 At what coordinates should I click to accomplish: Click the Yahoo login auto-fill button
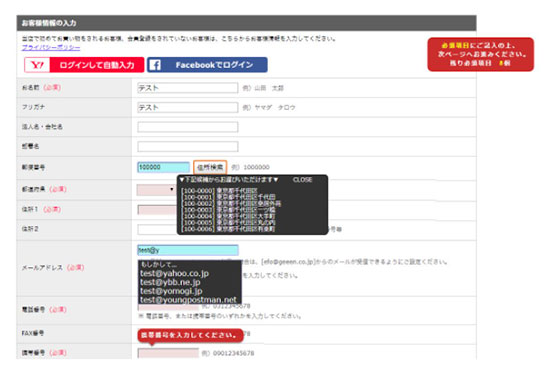click(x=84, y=65)
